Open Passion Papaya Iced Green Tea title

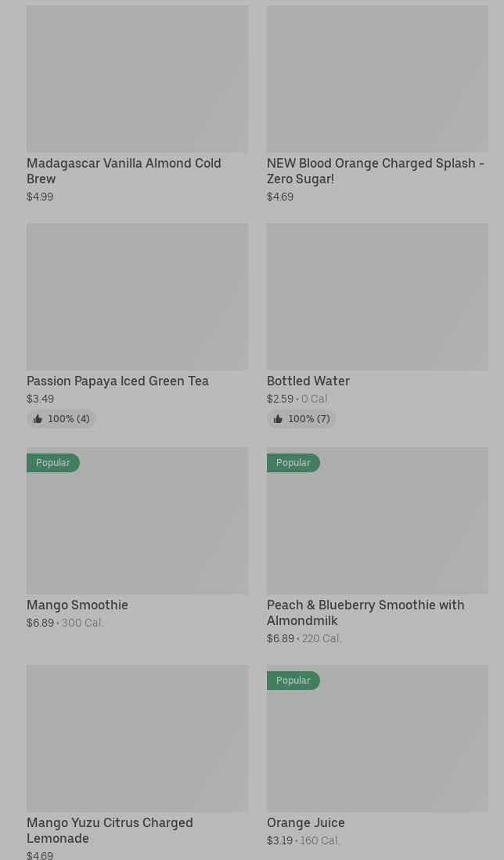tap(117, 381)
